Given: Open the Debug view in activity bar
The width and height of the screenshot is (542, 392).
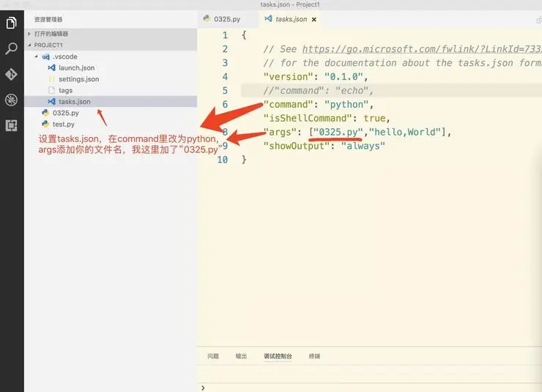Looking at the screenshot, I should [12, 100].
